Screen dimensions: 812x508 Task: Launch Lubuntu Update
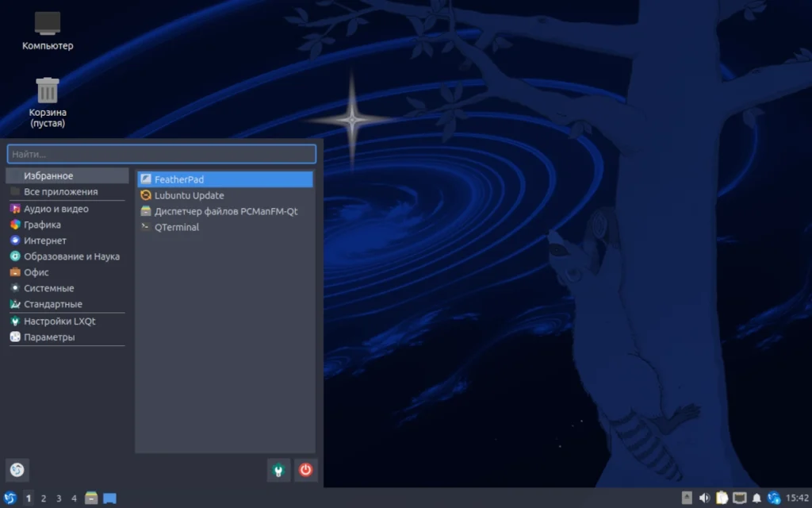(225, 195)
